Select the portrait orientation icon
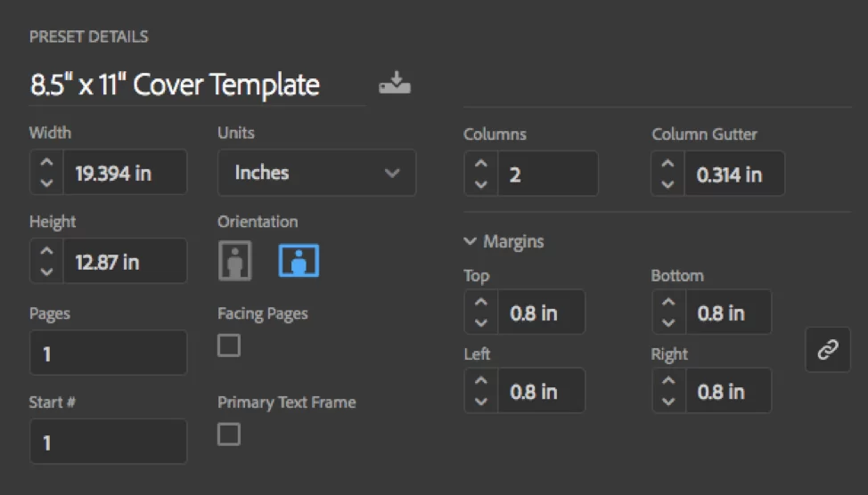This screenshot has width=868, height=495. tap(235, 261)
